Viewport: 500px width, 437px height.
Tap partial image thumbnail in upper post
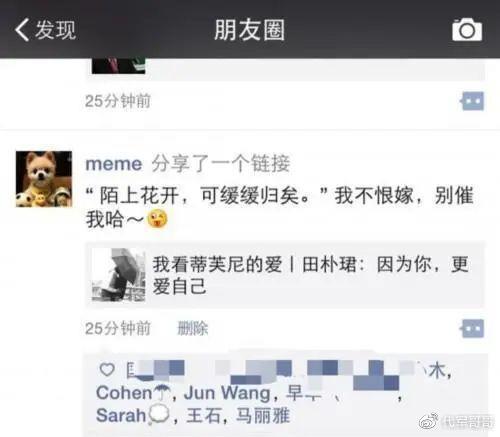[x=118, y=66]
